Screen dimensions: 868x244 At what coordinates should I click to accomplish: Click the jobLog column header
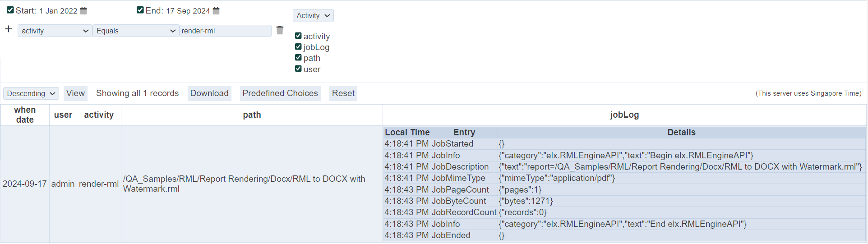coord(624,115)
